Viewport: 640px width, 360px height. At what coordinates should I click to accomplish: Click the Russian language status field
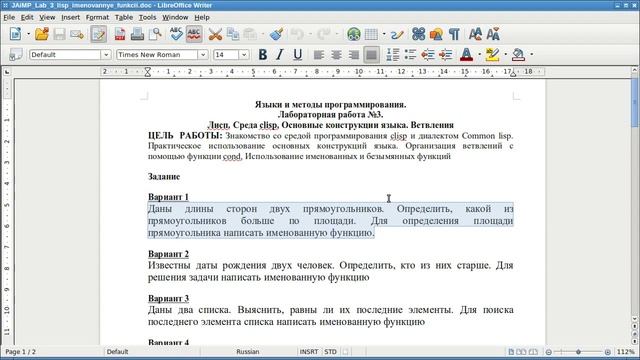click(x=248, y=351)
